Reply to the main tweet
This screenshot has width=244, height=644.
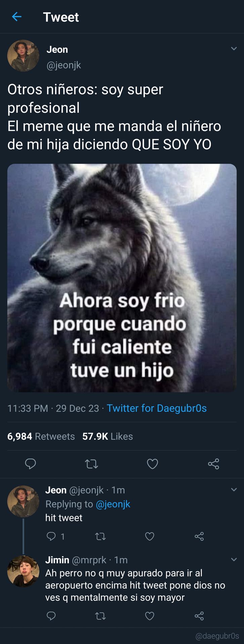point(31,464)
